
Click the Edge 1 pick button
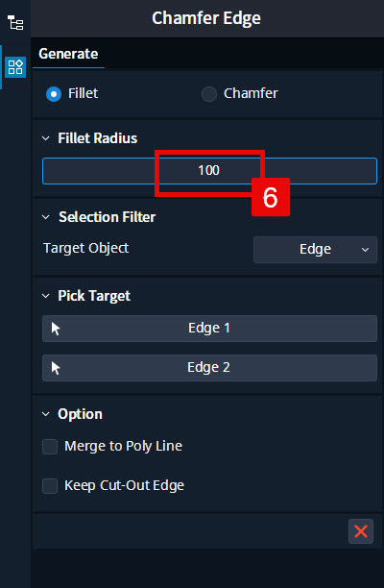pos(209,329)
